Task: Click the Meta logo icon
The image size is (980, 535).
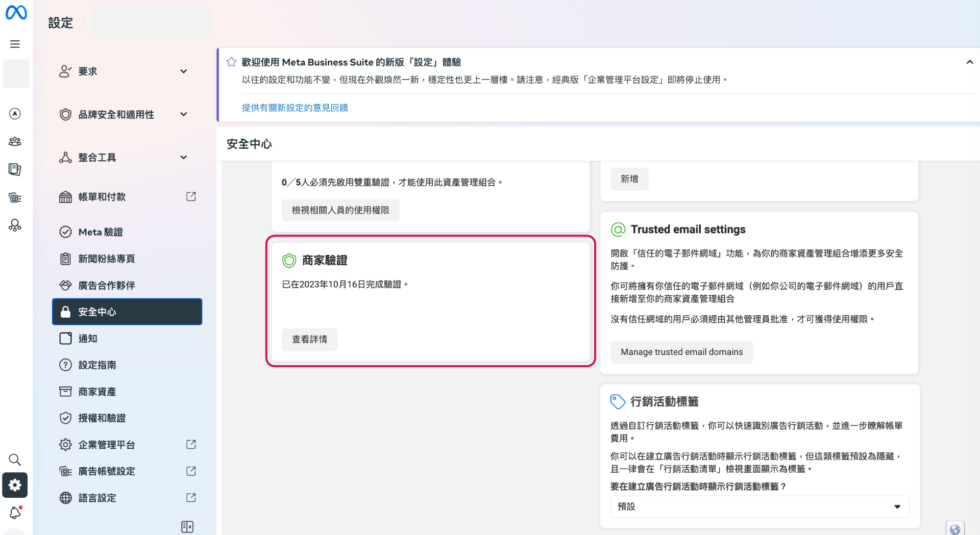Action: coord(16,12)
